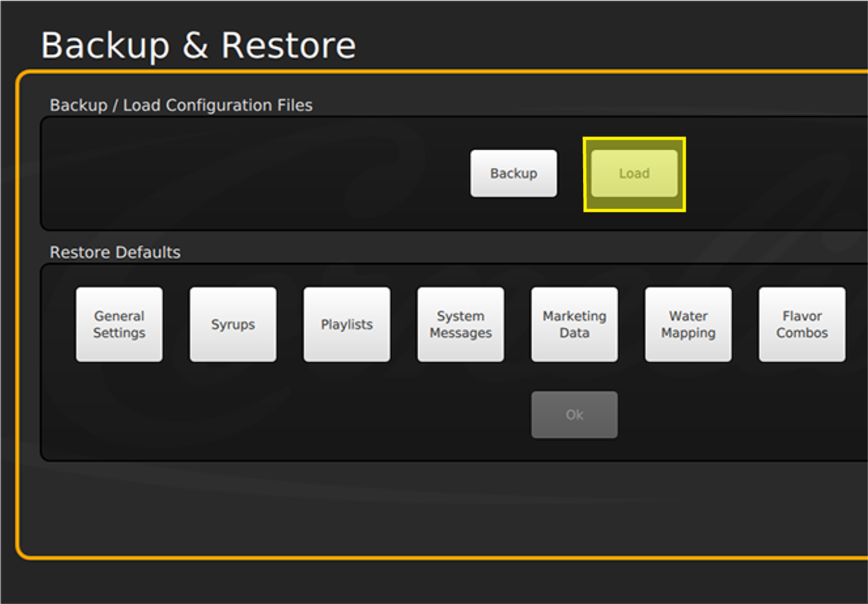Load configuration files with Load button
Image resolution: width=868 pixels, height=604 pixels.
click(x=634, y=173)
